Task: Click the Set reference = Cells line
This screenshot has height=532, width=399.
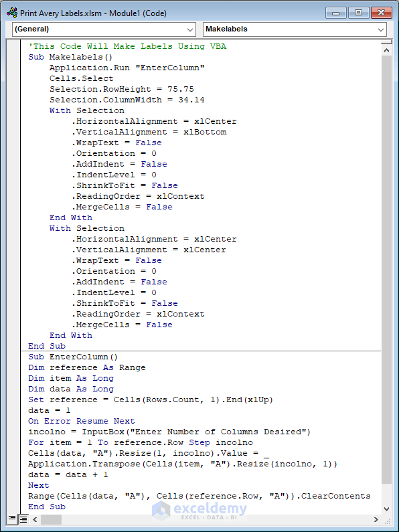Action: 151,400
